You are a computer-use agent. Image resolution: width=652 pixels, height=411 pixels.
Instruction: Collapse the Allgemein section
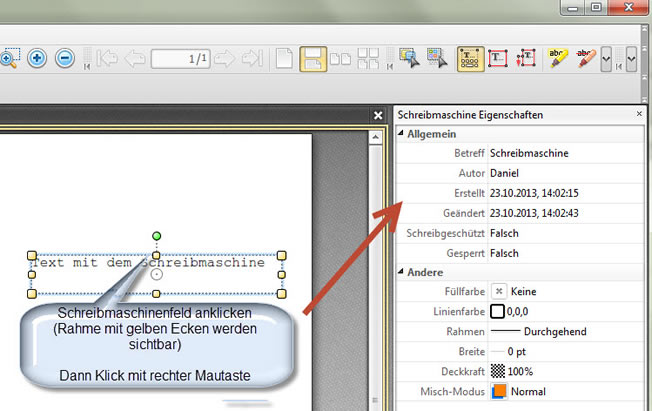[401, 133]
